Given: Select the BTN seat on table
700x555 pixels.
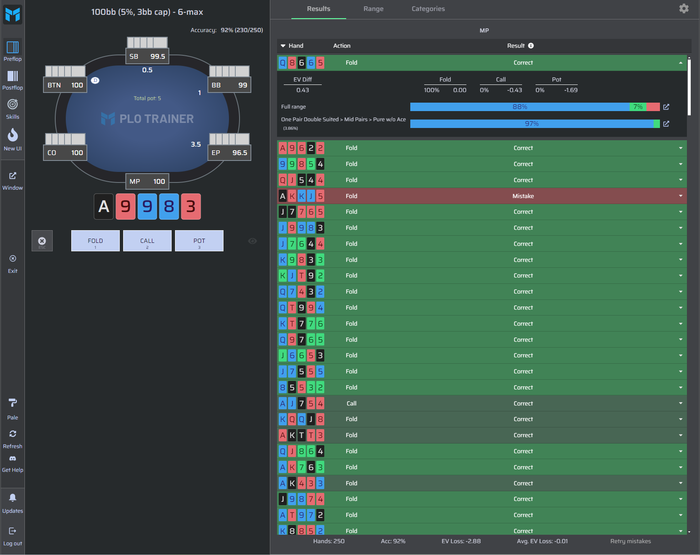Looking at the screenshot, I should (x=65, y=85).
